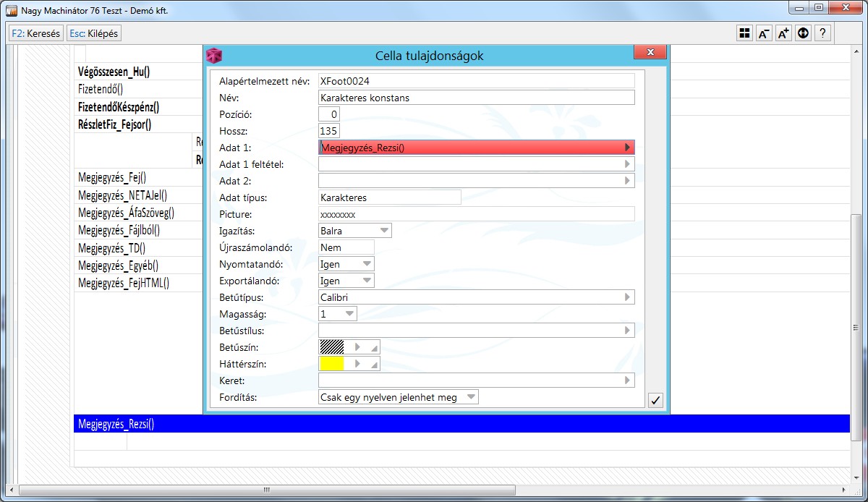Increase font size with A+ icon
Image resolution: width=868 pixels, height=502 pixels.
pyautogui.click(x=783, y=33)
